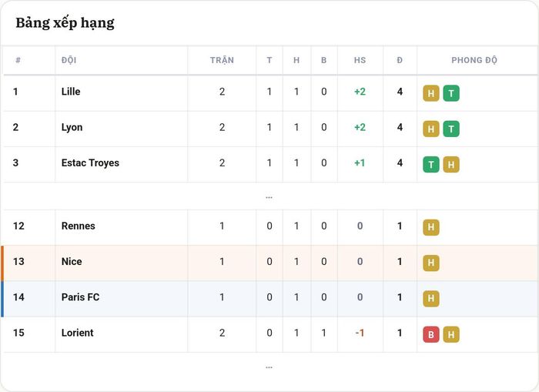Click Lorient's red B form badge
Screen dimensions: 539x392
[x=431, y=334]
